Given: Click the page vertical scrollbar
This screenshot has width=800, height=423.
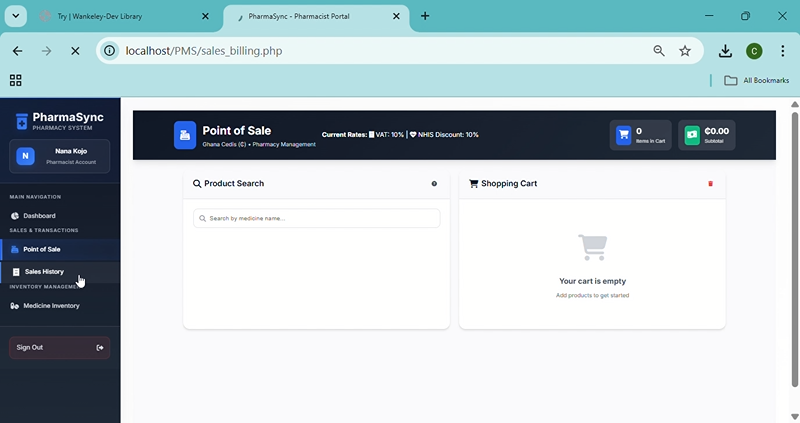Looking at the screenshot, I should pyautogui.click(x=794, y=250).
